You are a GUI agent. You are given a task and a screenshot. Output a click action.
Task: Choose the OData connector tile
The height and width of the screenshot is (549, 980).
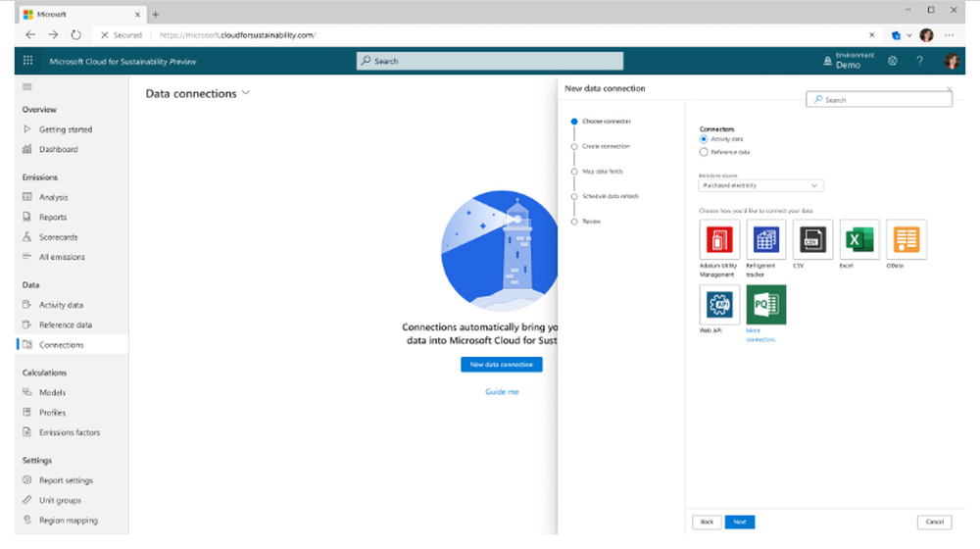click(906, 239)
